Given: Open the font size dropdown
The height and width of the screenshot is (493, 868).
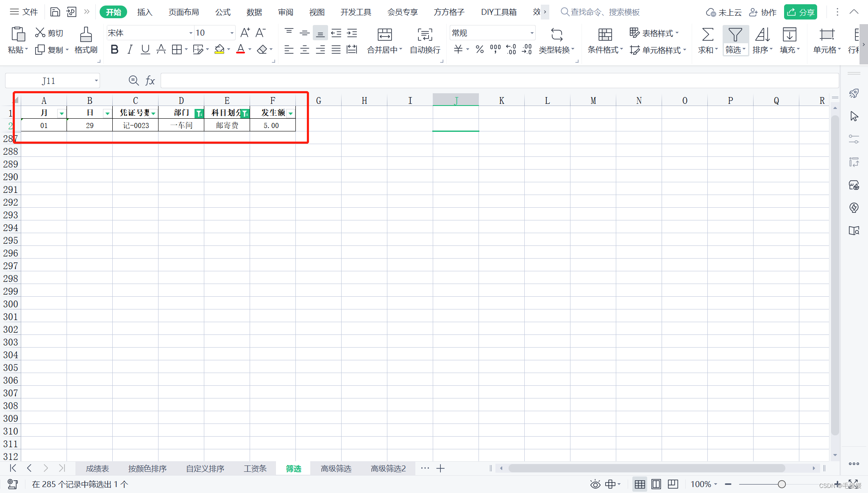Looking at the screenshot, I should click(x=232, y=33).
